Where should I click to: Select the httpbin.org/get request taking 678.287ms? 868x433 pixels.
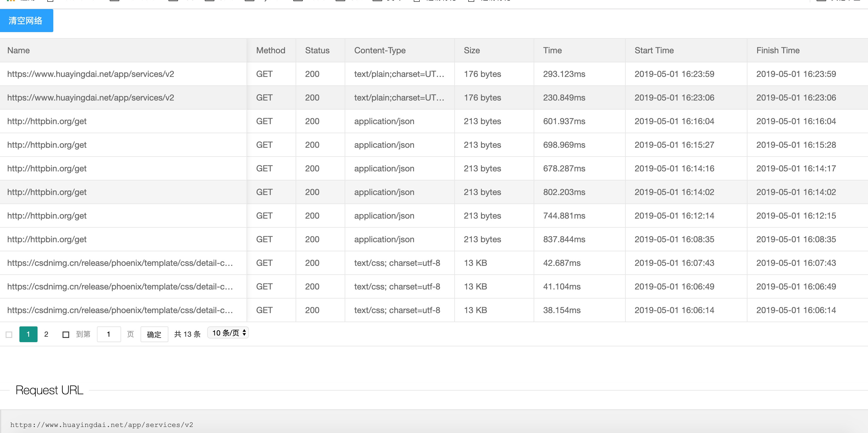pyautogui.click(x=434, y=168)
